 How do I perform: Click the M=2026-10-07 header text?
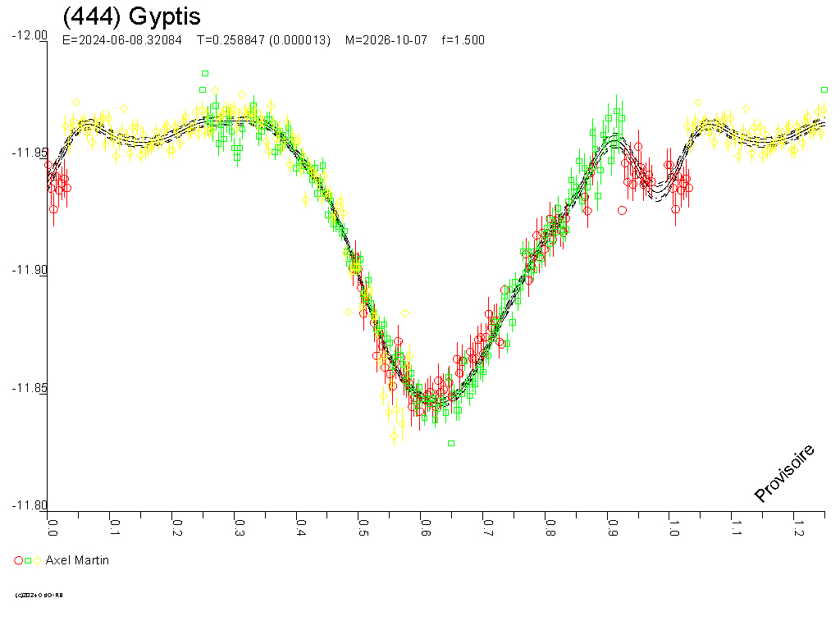click(386, 40)
